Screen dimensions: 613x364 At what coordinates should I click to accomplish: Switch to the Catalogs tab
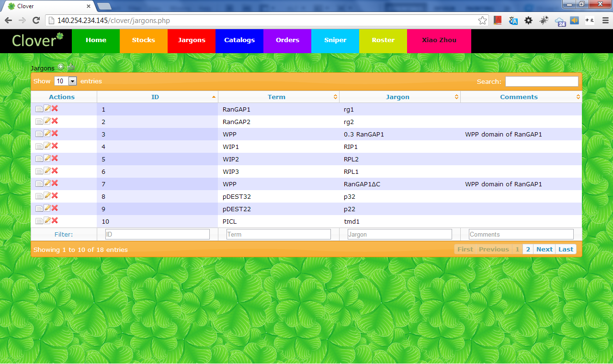click(239, 40)
